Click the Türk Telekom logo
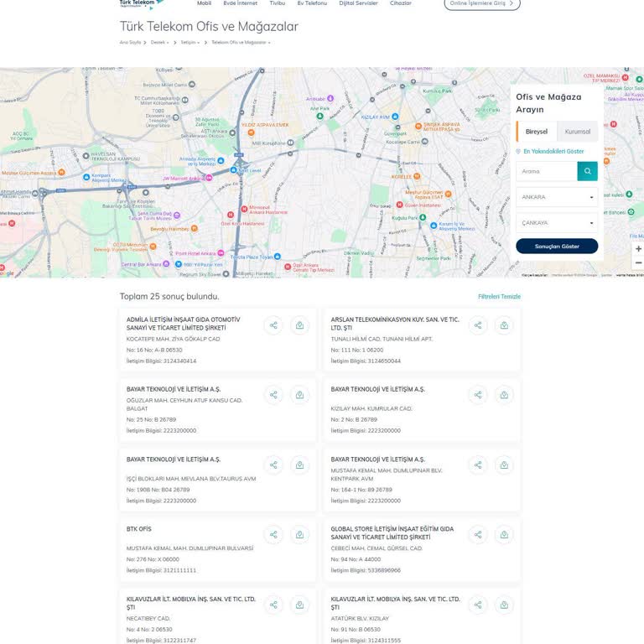The image size is (644, 644). click(141, 3)
